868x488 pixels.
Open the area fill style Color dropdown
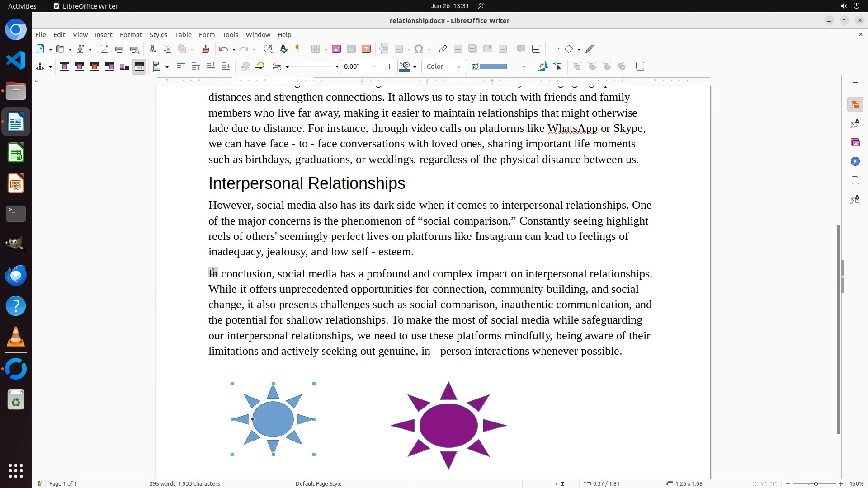point(444,66)
